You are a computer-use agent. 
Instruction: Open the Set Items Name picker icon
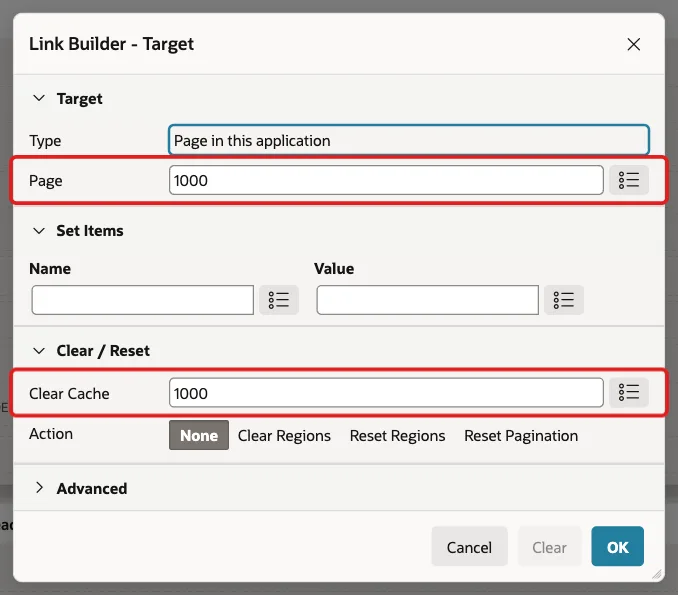(x=279, y=300)
